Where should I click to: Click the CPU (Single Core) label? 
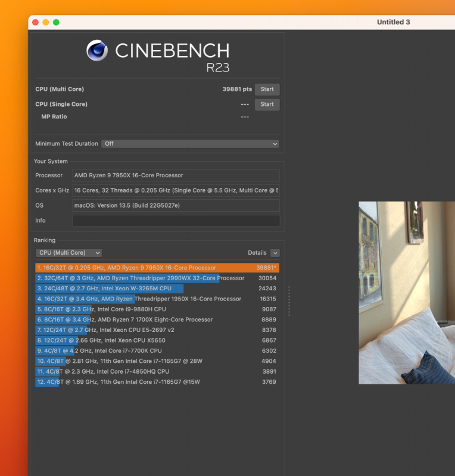(61, 104)
